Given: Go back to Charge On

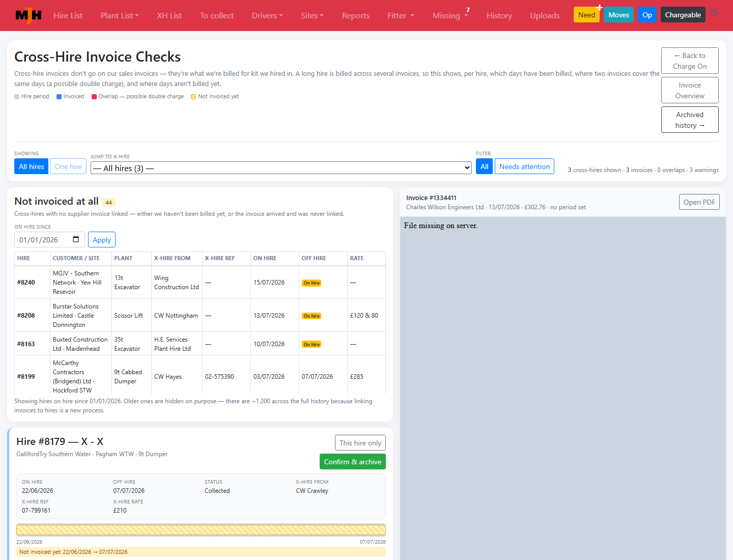Looking at the screenshot, I should tap(690, 61).
